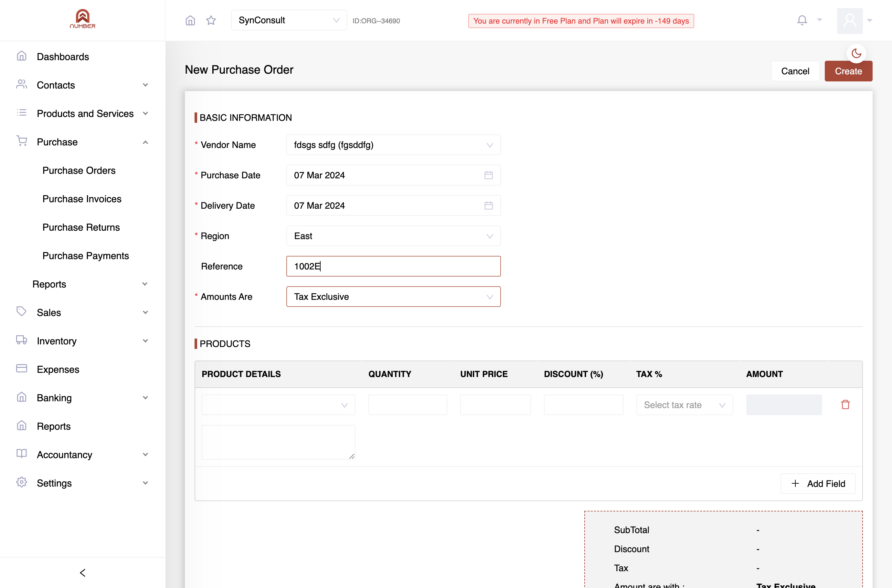The height and width of the screenshot is (588, 892).
Task: Open Purchase Date calendar icon
Action: pos(488,175)
